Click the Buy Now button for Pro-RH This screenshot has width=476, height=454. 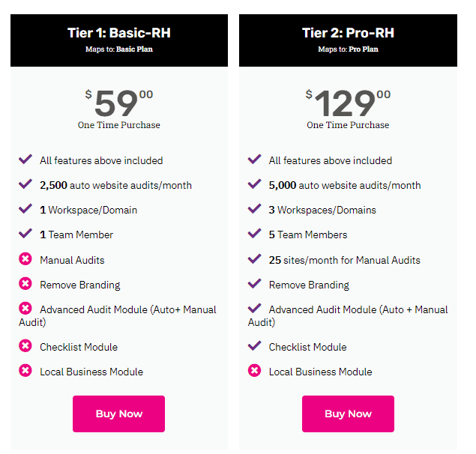348,414
